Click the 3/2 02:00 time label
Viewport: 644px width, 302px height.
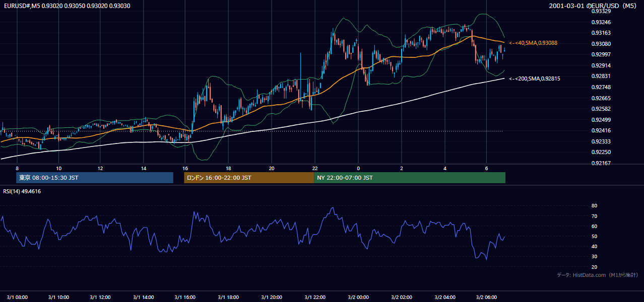402,297
